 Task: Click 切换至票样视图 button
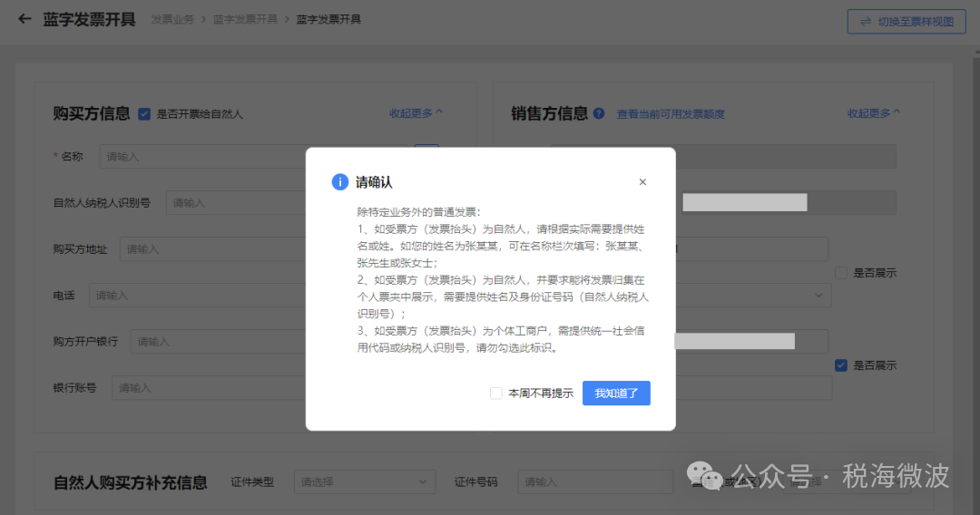(x=906, y=22)
